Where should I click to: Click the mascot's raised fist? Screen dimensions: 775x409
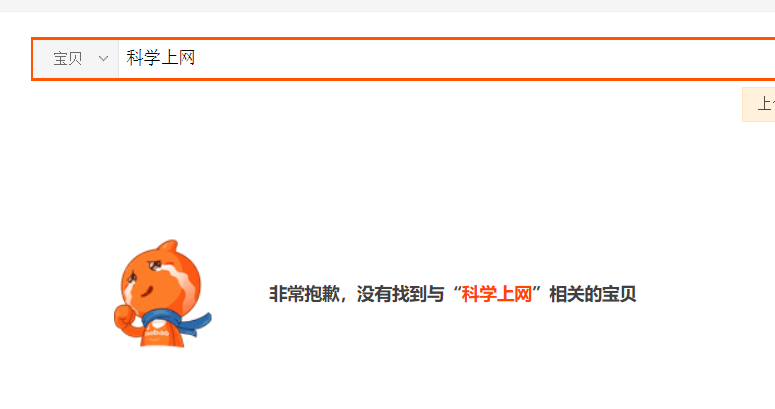125,317
